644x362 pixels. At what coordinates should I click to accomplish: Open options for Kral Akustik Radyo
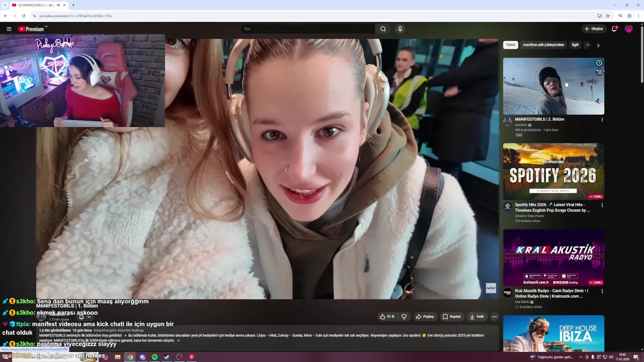coord(602,291)
